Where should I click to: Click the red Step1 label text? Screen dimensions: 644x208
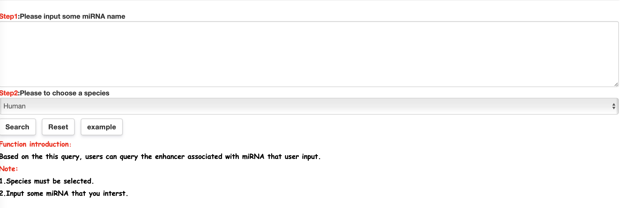click(9, 16)
